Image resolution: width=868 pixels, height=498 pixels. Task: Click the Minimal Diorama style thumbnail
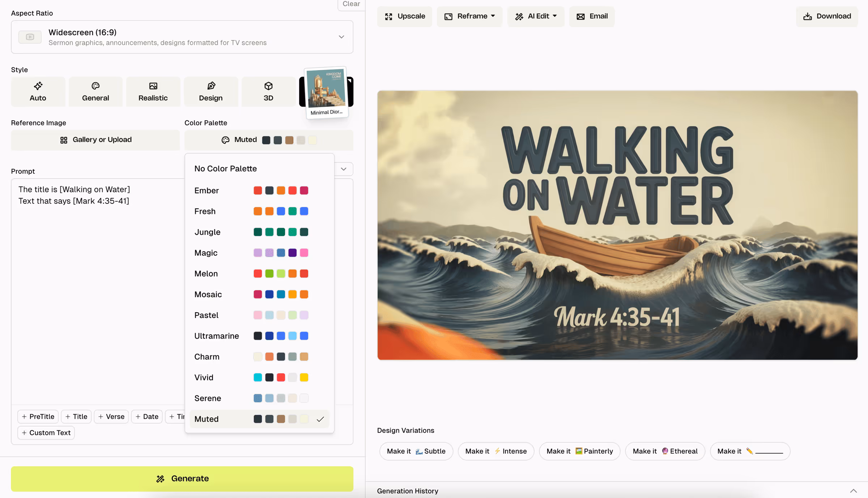[326, 92]
